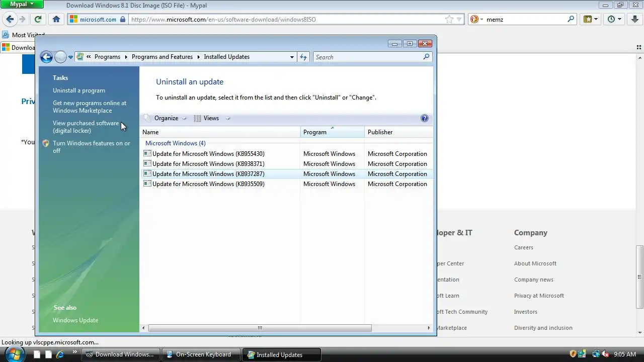Click the icon of update KB935509
This screenshot has width=644, height=362.
click(x=147, y=184)
